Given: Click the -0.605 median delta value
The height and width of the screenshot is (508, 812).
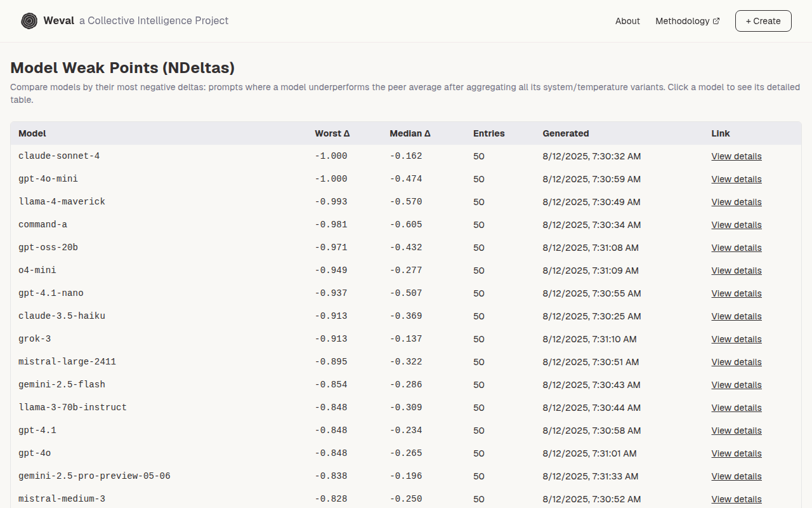Looking at the screenshot, I should pyautogui.click(x=406, y=225).
